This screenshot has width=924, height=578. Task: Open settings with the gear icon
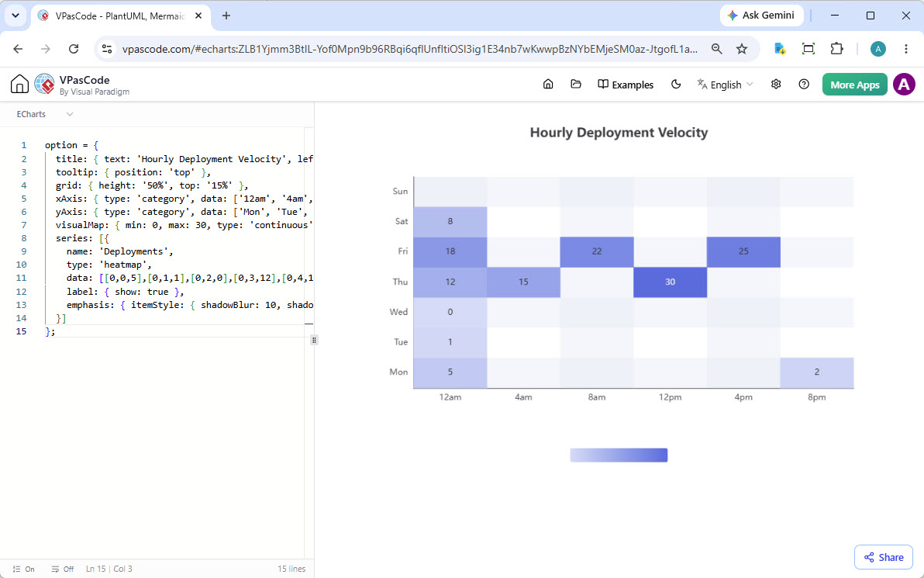[x=776, y=85]
